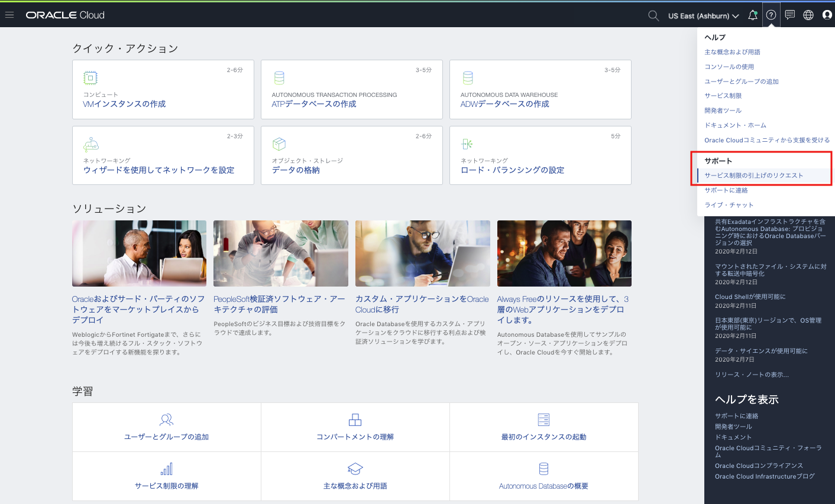
Task: Open ドキュメント under ヘルプを表示
Action: [x=733, y=437]
